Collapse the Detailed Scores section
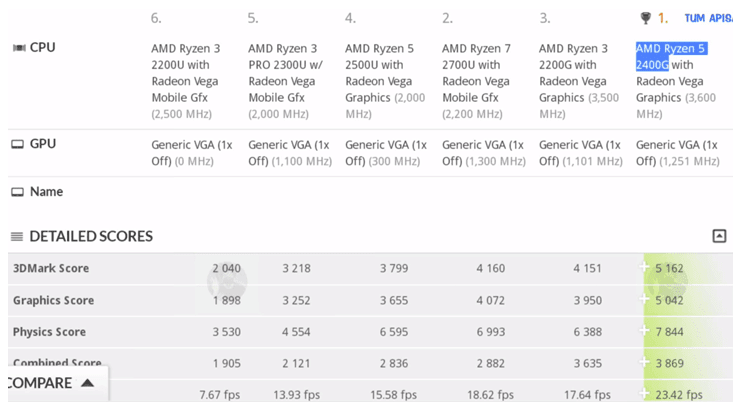This screenshot has height=406, width=742. coord(719,236)
